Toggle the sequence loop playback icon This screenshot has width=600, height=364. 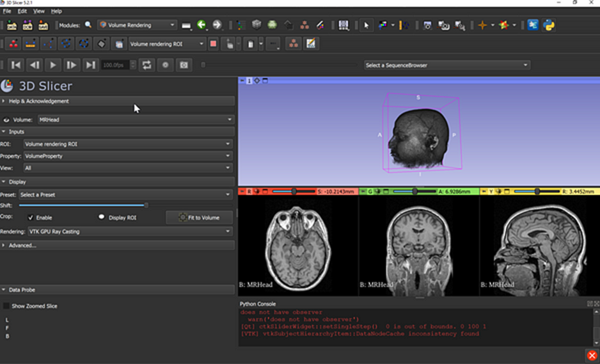147,65
